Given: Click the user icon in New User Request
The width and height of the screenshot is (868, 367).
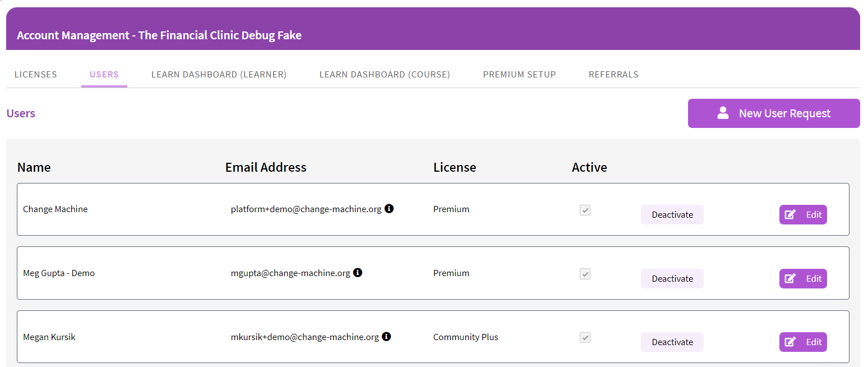Looking at the screenshot, I should pyautogui.click(x=723, y=113).
